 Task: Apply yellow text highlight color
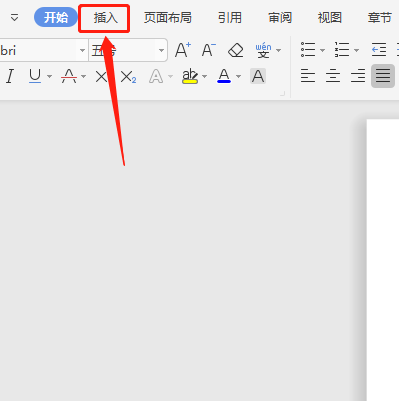pyautogui.click(x=190, y=76)
